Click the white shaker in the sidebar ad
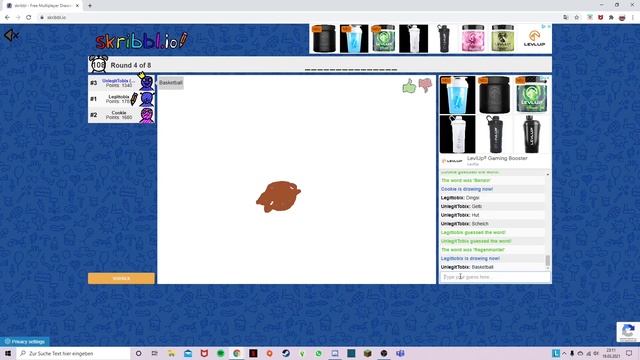640x360 pixels. coord(457,134)
